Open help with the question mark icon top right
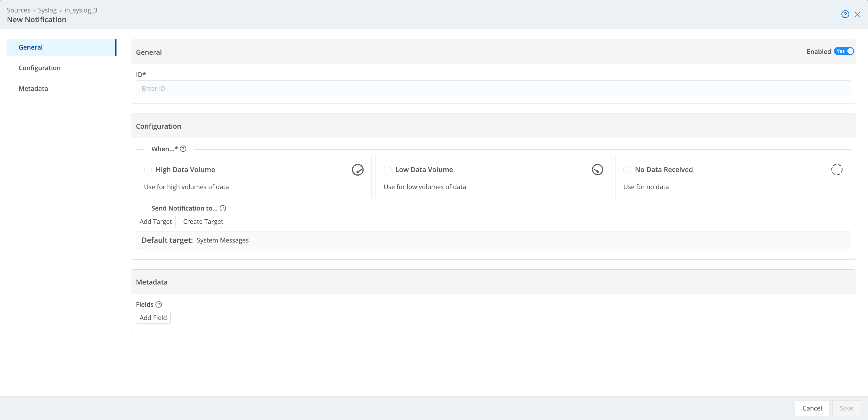The width and height of the screenshot is (868, 420). pyautogui.click(x=845, y=14)
